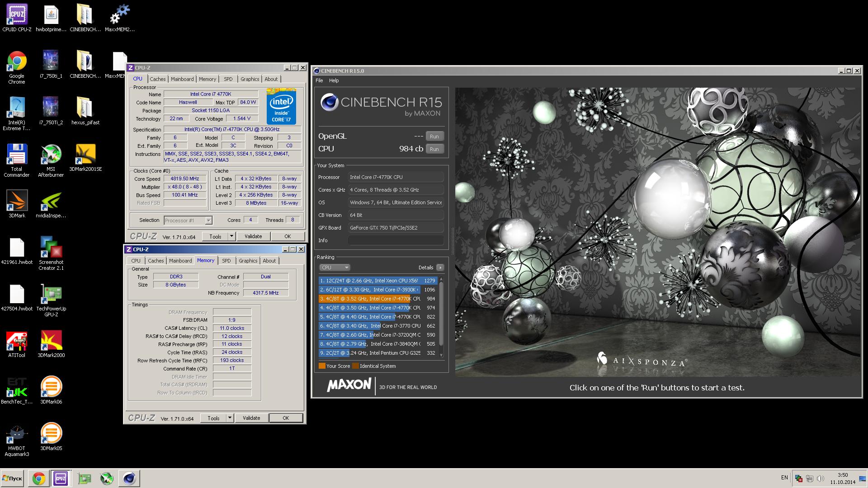The width and height of the screenshot is (868, 488).
Task: Switch to About tab in upper CPU-Z
Action: (271, 79)
